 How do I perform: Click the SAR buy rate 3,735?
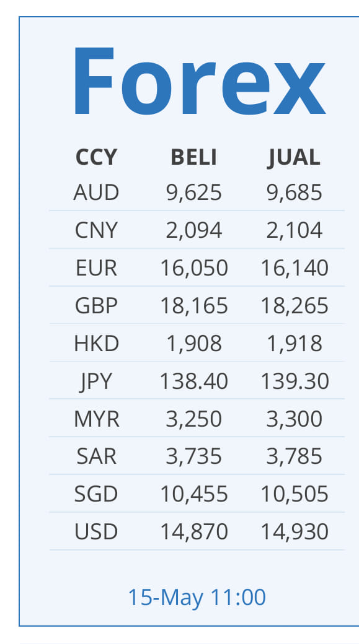193,457
